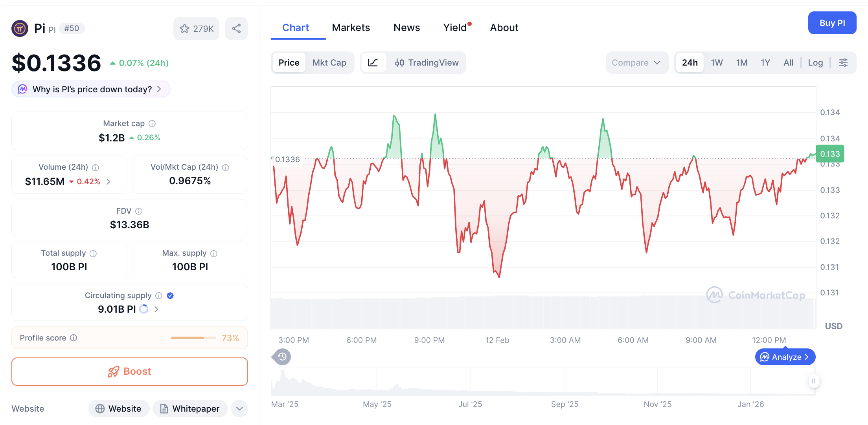Open chart settings sliders icon
The width and height of the screenshot is (868, 425).
[x=843, y=62]
